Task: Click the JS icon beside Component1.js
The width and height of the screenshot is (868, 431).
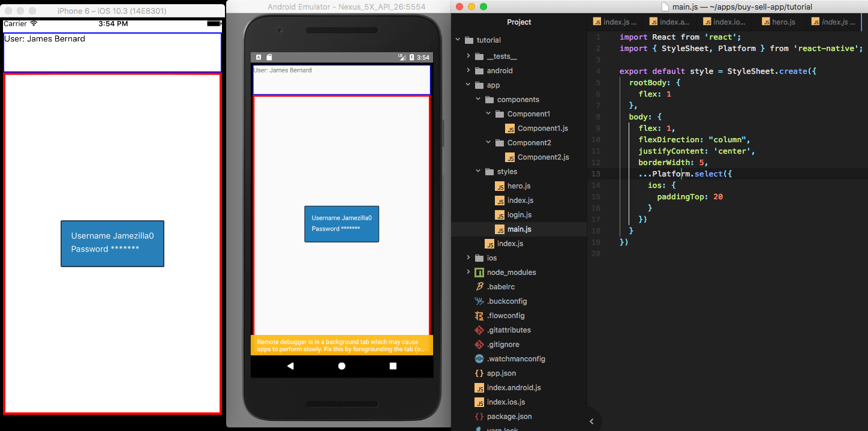Action: [x=510, y=128]
